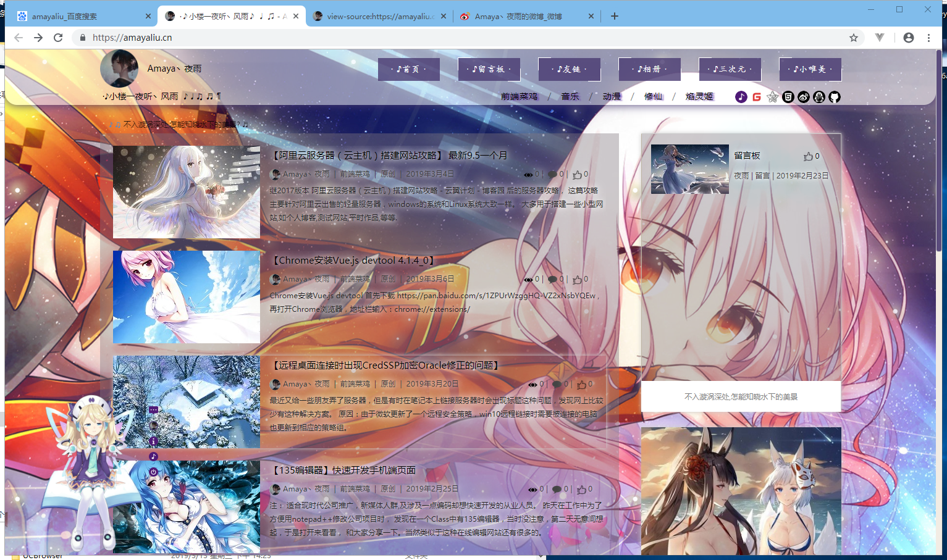
Task: Click the page's vertical scrollbar
Action: pos(938,151)
